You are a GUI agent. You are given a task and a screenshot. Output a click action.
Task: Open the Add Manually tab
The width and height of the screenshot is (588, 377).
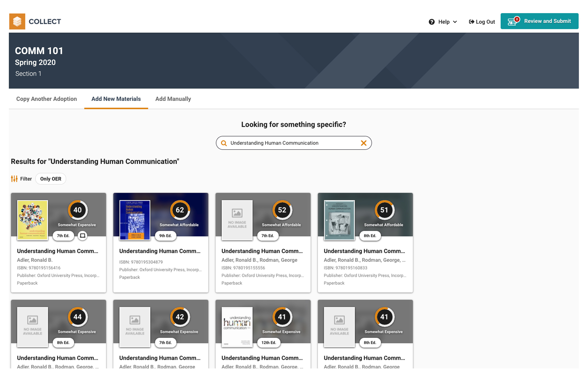pyautogui.click(x=173, y=99)
